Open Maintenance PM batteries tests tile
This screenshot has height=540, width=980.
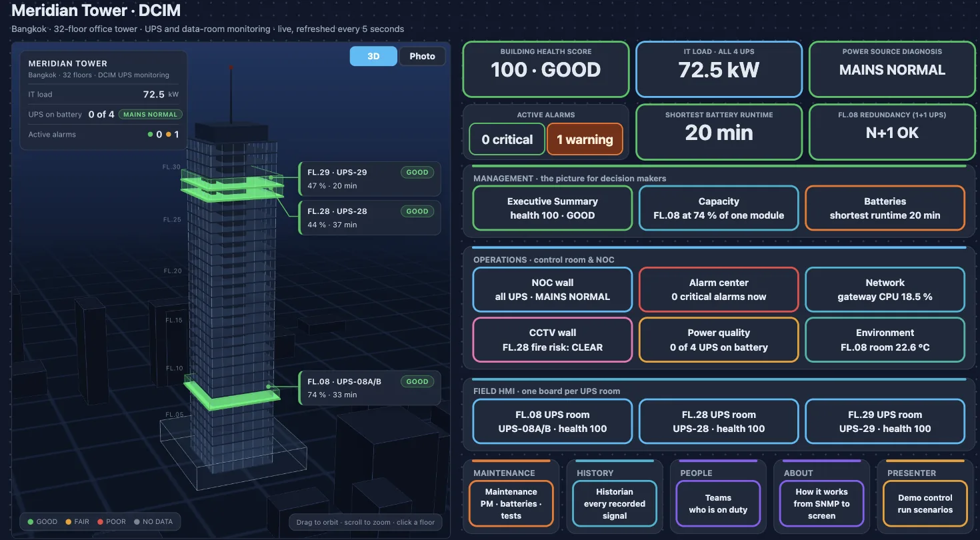tap(511, 504)
